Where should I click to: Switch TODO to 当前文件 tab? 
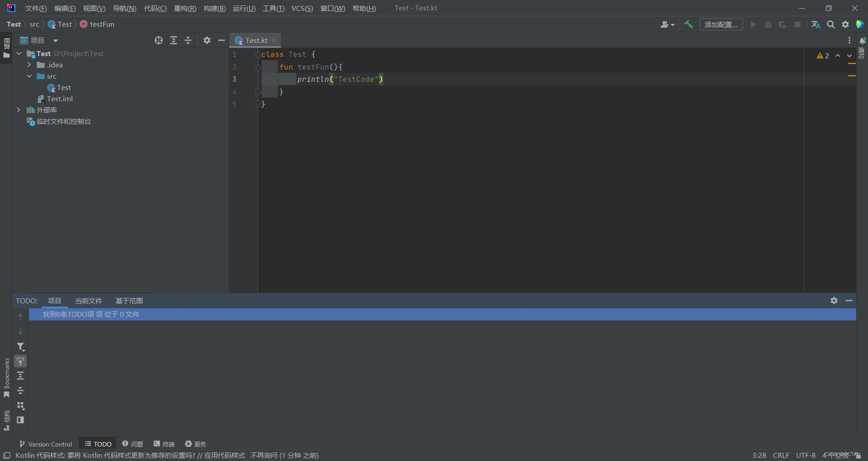tap(89, 301)
